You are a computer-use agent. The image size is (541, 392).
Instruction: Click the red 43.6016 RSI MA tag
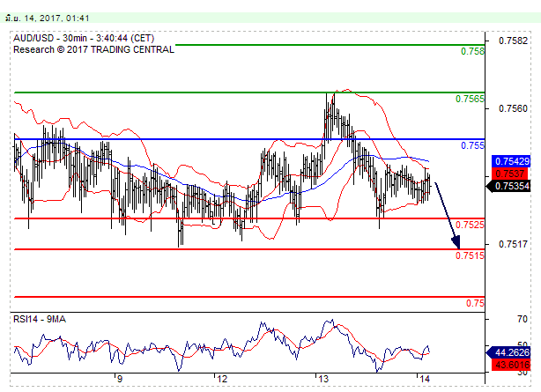click(511, 365)
